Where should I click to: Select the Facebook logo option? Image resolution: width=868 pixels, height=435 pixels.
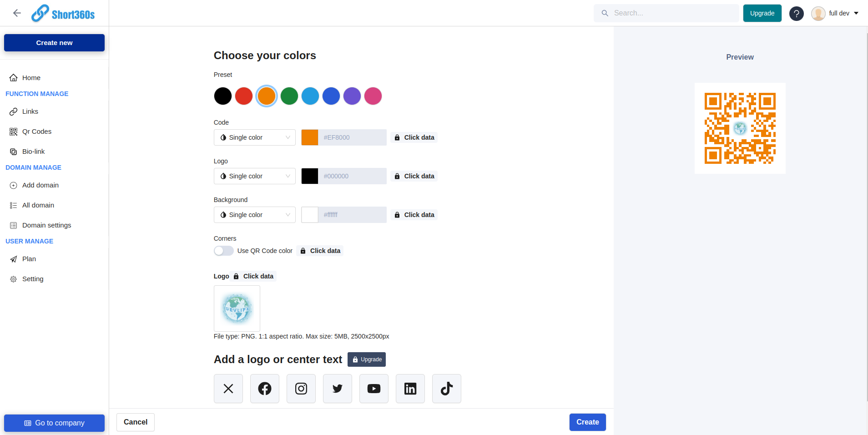pyautogui.click(x=265, y=389)
